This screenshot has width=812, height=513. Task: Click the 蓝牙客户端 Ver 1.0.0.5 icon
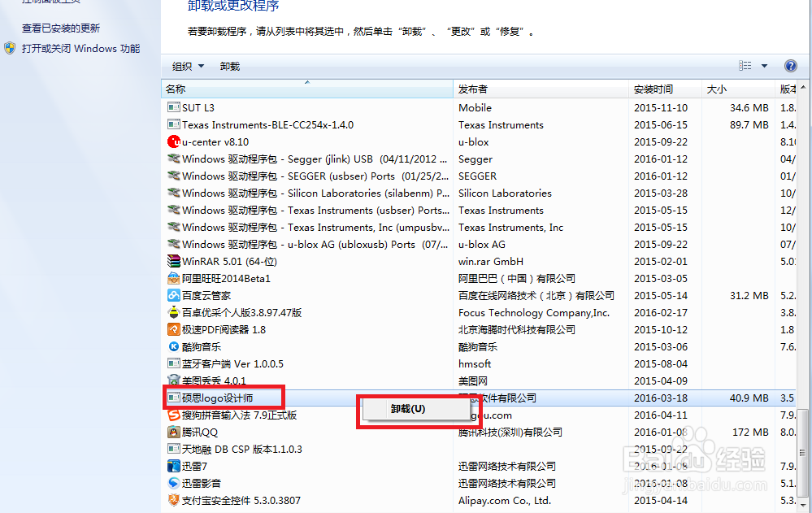[x=173, y=363]
